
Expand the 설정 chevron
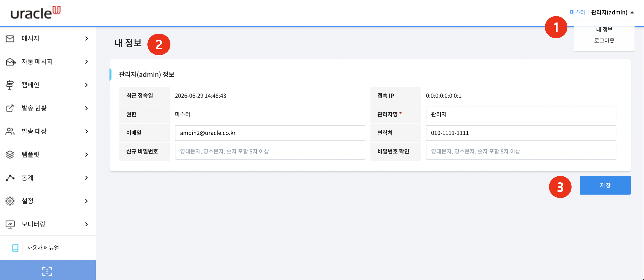click(x=86, y=201)
